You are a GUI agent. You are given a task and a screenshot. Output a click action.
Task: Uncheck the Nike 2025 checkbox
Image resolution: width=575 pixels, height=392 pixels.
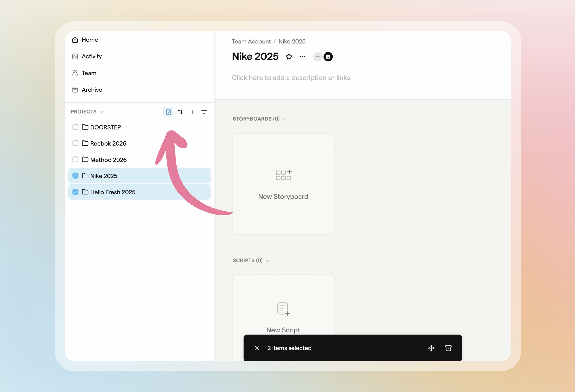point(75,176)
